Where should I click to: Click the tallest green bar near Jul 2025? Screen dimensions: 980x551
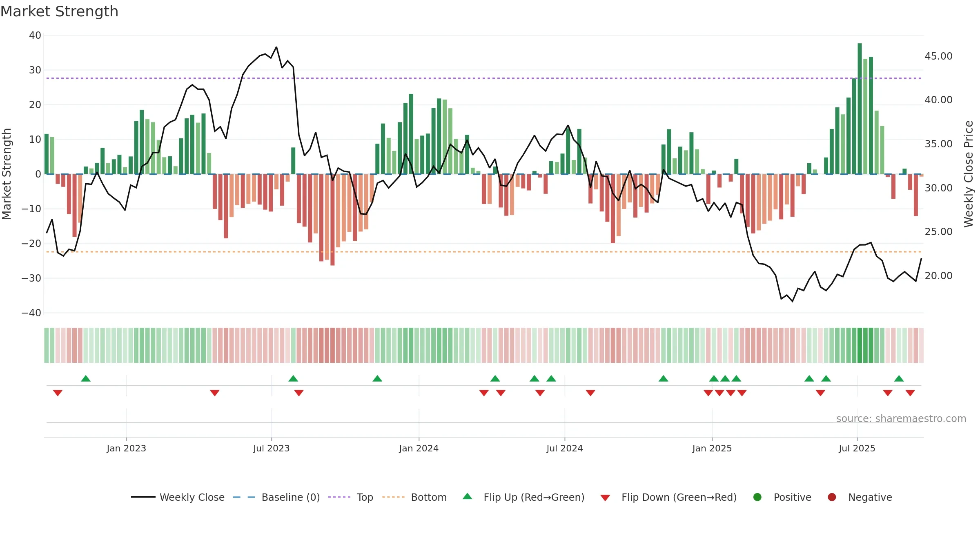(860, 109)
